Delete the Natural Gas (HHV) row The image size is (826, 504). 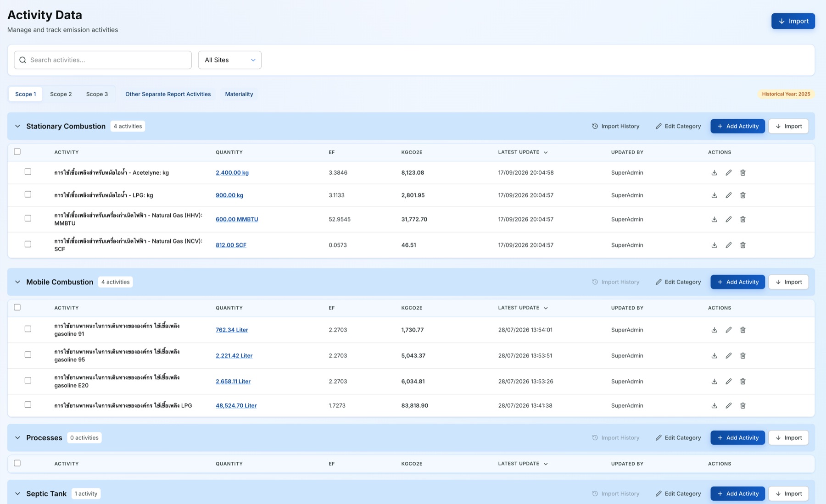(742, 219)
